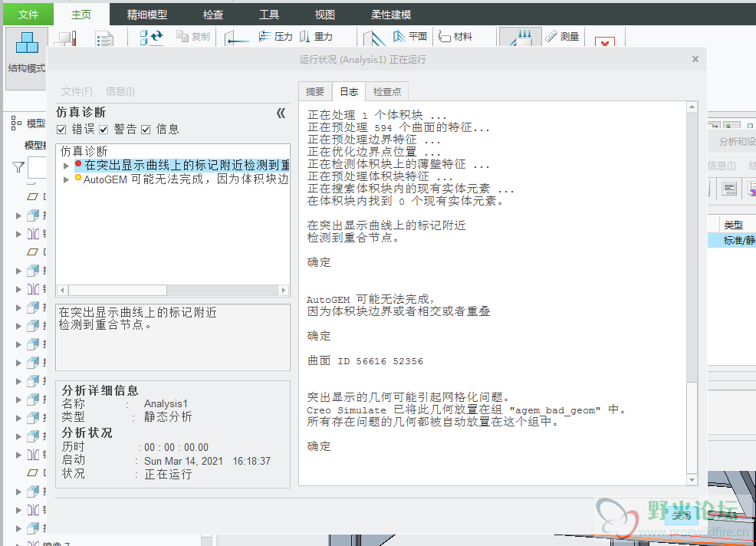Click the yellow warning diagnostic bullet icon
This screenshot has width=756, height=546.
(x=78, y=178)
